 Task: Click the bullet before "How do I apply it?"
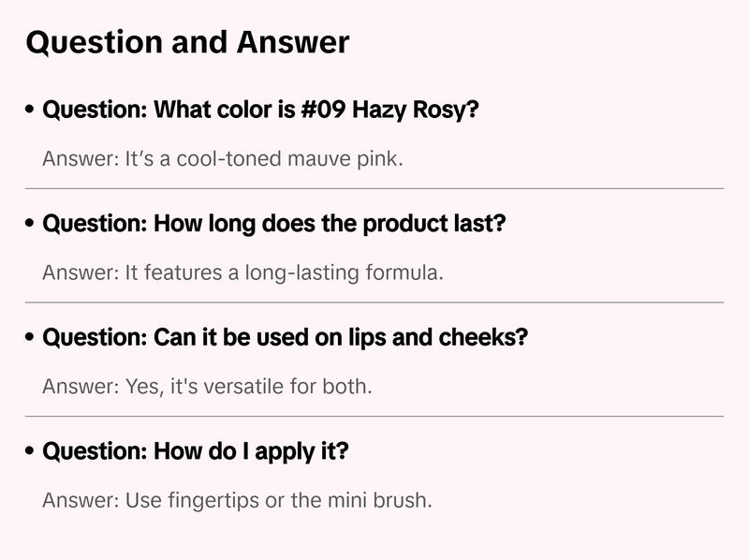click(31, 452)
